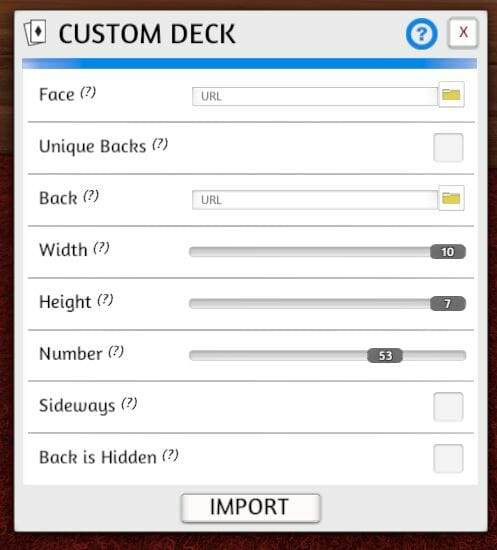Show the Back is Hidden tooltip icon
The width and height of the screenshot is (497, 550).
tap(170, 455)
